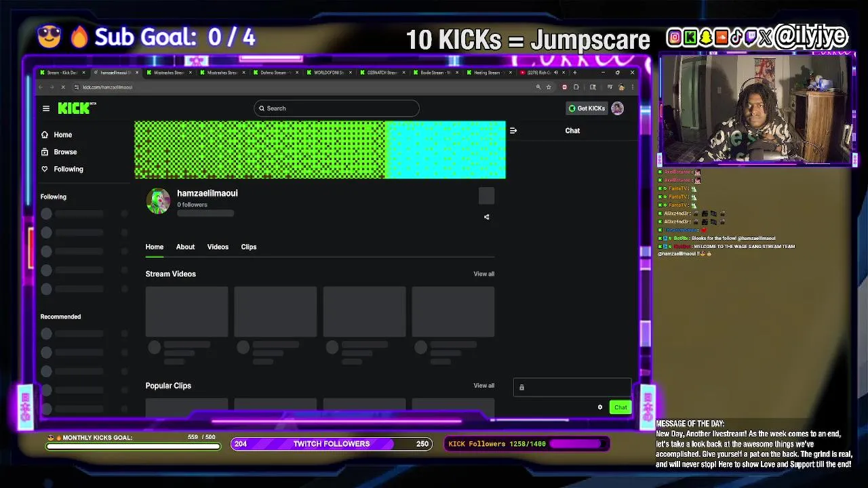This screenshot has height=488, width=868.
Task: Click the Search field on Kick
Action: [336, 108]
